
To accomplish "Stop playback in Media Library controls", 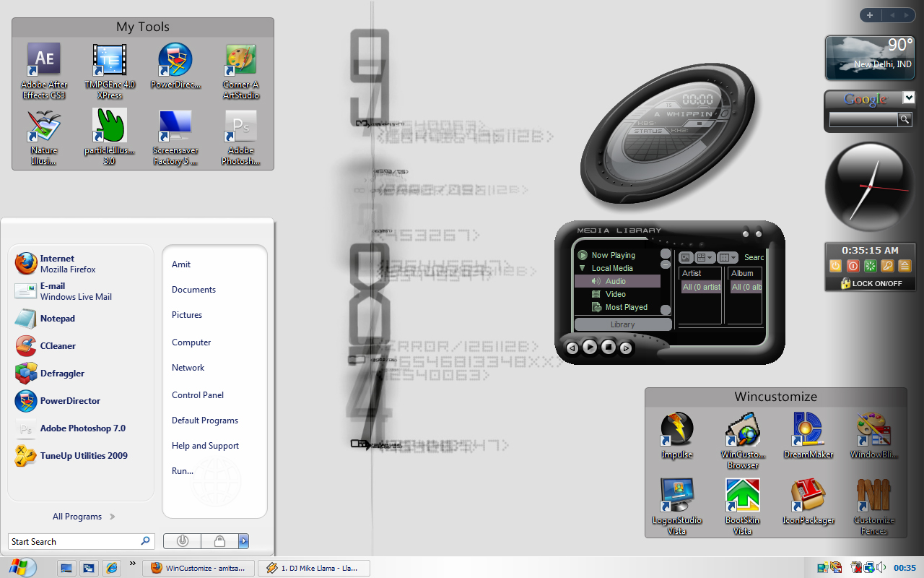I will tap(609, 347).
